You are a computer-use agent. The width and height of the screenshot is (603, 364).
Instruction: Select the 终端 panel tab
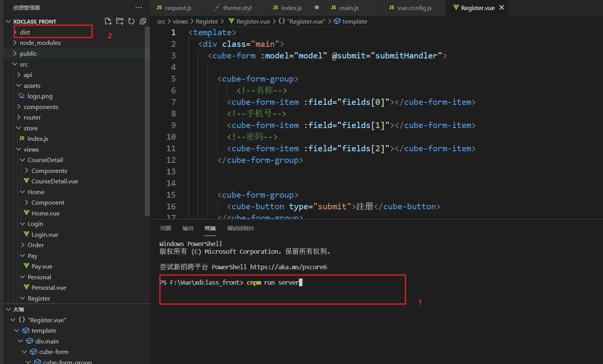[210, 228]
